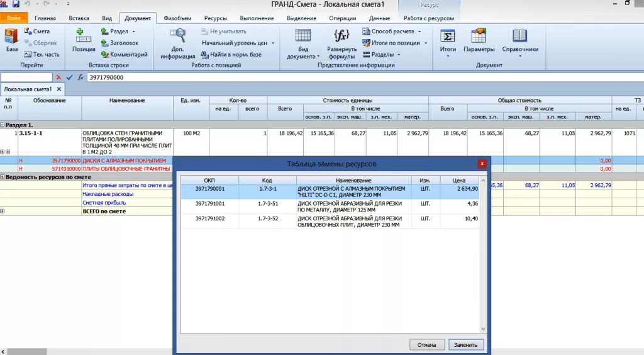Screen dimensions: 644x355
Task: Open Доп. информация for position
Action: point(177,43)
